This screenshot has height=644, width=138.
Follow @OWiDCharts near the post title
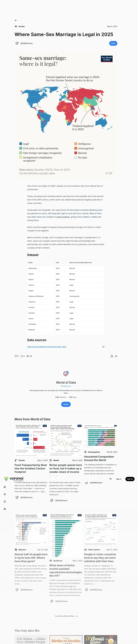113,43
